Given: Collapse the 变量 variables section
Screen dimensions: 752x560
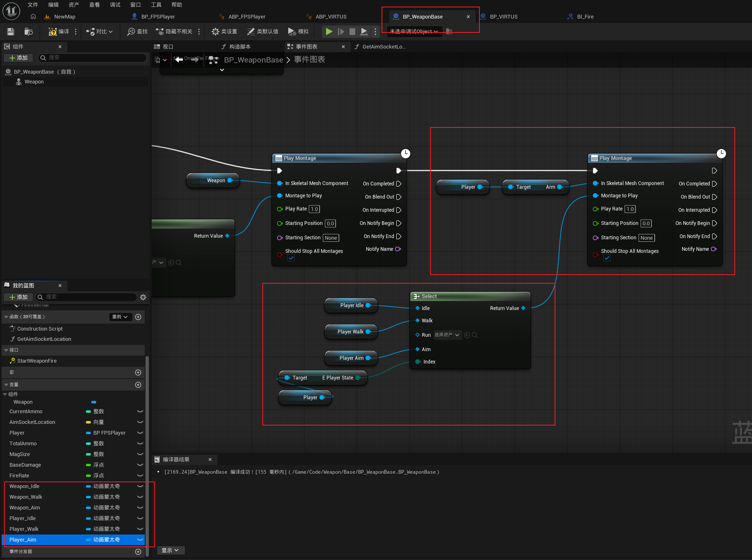Looking at the screenshot, I should 6,385.
